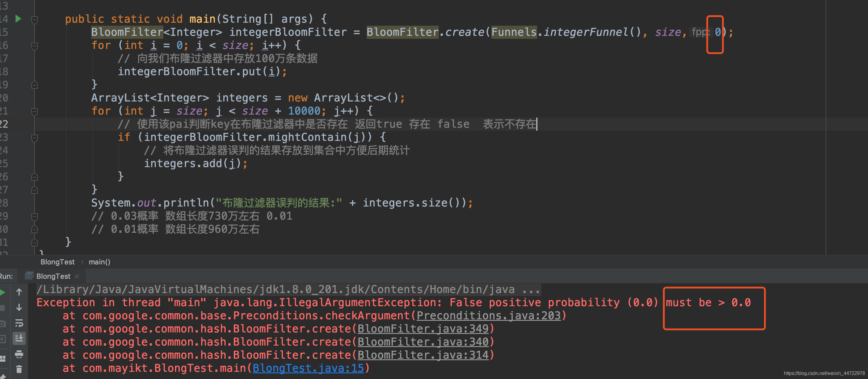The height and width of the screenshot is (379, 868).
Task: Print the console output
Action: (x=19, y=354)
